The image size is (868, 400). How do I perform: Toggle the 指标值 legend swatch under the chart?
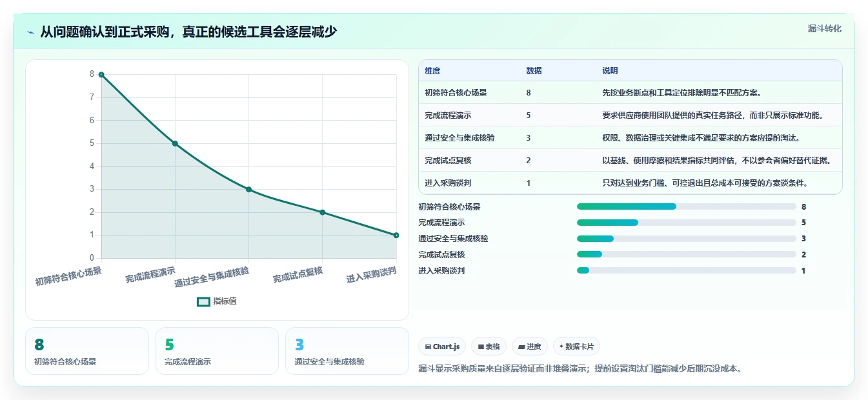click(x=203, y=301)
